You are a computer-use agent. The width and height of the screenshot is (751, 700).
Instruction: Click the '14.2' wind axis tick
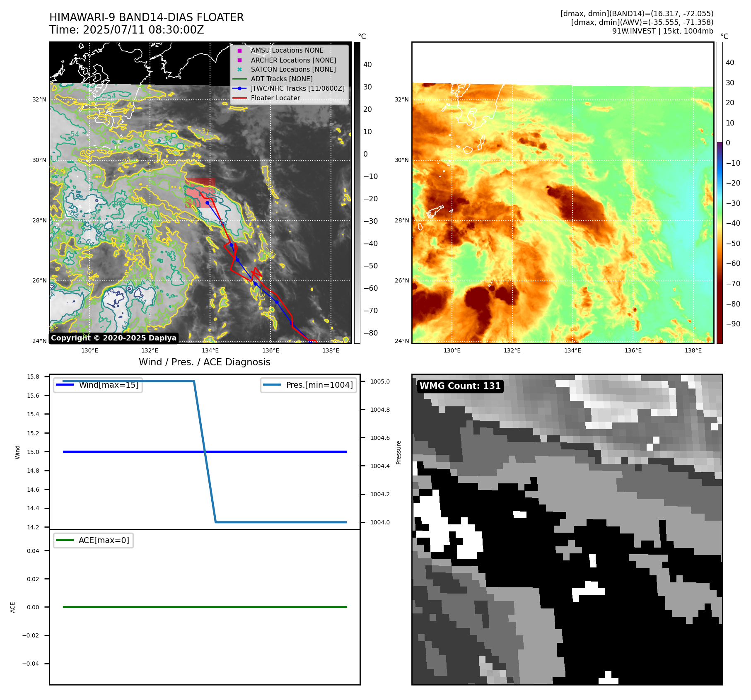pos(33,527)
